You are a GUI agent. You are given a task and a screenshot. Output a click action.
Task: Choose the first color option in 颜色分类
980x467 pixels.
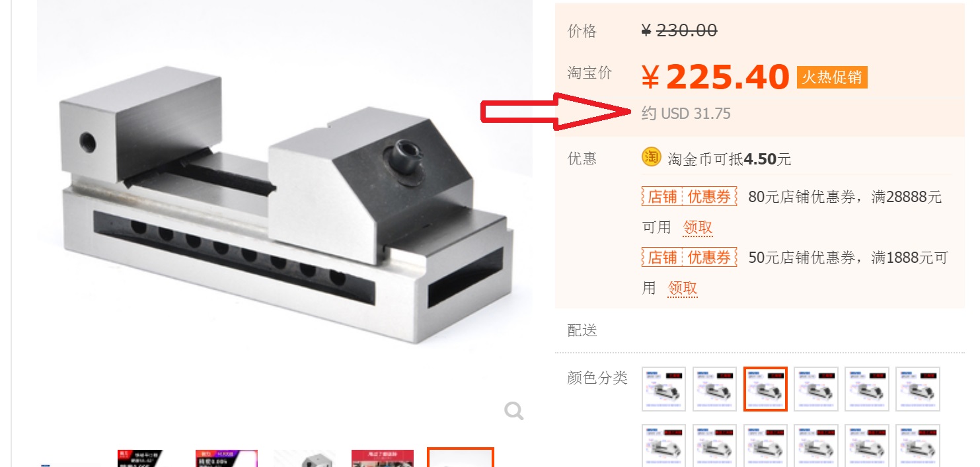tap(664, 389)
